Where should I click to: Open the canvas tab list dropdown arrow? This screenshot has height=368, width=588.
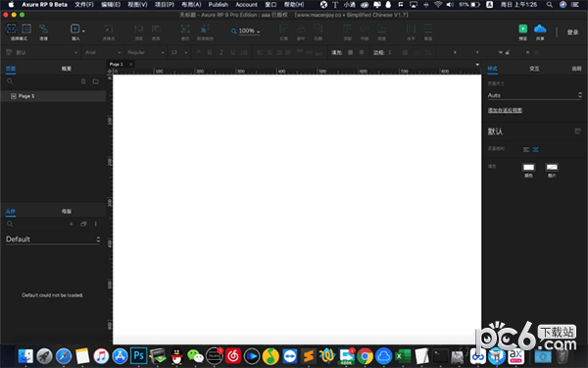coord(477,65)
